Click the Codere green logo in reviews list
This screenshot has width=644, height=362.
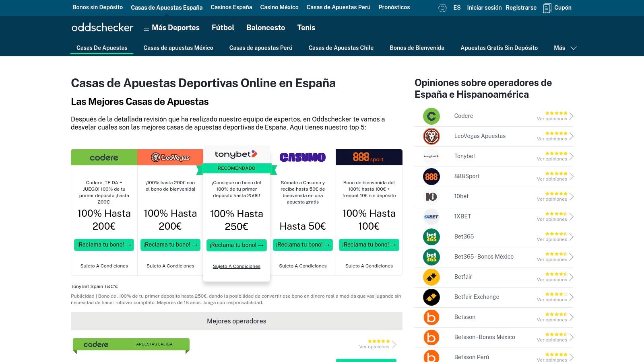click(x=431, y=116)
